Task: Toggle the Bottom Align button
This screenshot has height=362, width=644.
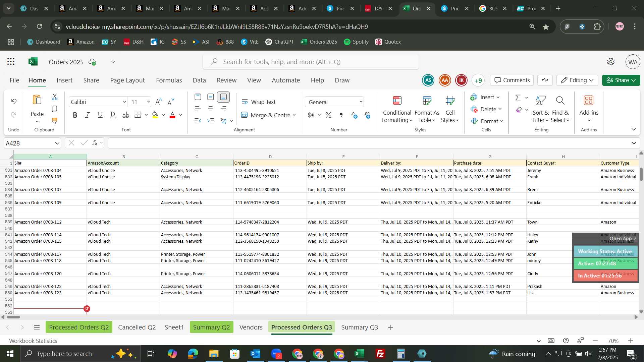Action: pyautogui.click(x=223, y=97)
